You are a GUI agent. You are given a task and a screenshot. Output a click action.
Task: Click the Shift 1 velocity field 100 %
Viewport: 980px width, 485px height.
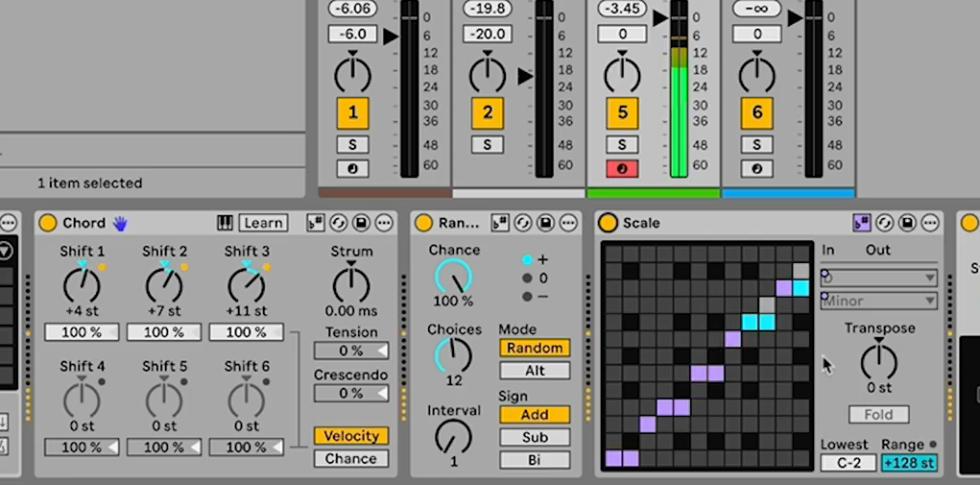pos(82,332)
